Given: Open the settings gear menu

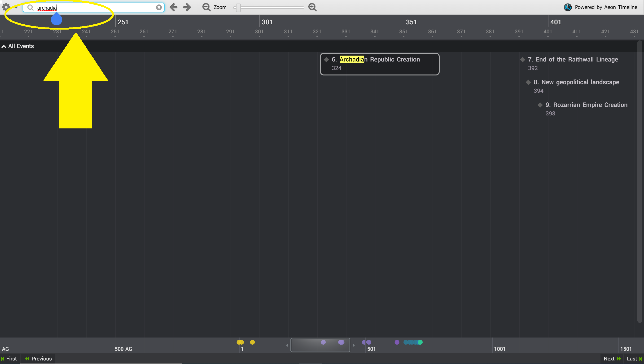Looking at the screenshot, I should [x=6, y=7].
